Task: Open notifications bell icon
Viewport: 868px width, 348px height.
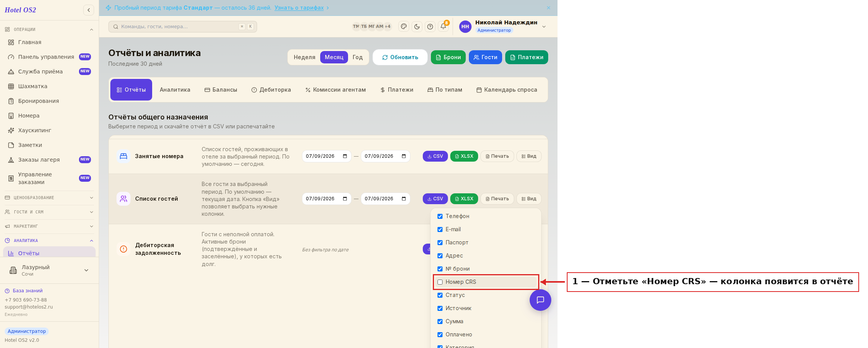Action: pyautogui.click(x=443, y=27)
